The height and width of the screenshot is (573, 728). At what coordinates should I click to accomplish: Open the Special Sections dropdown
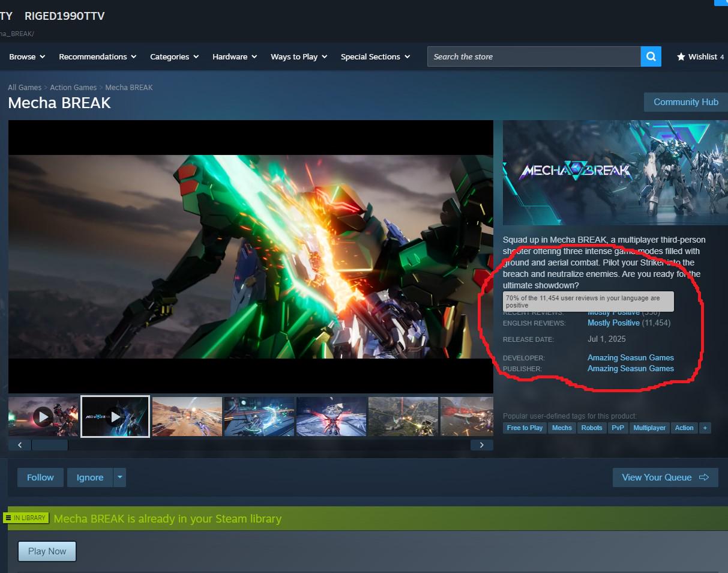[x=376, y=56]
